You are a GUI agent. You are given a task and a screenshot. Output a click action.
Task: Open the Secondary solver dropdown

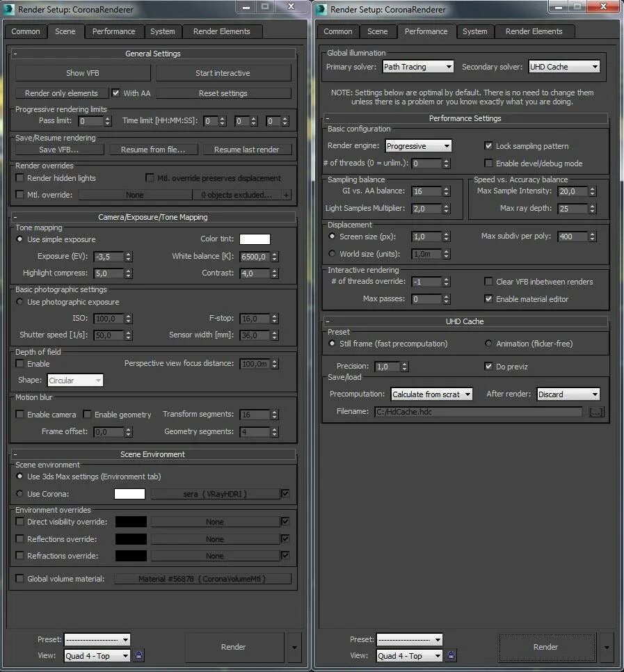tap(564, 67)
